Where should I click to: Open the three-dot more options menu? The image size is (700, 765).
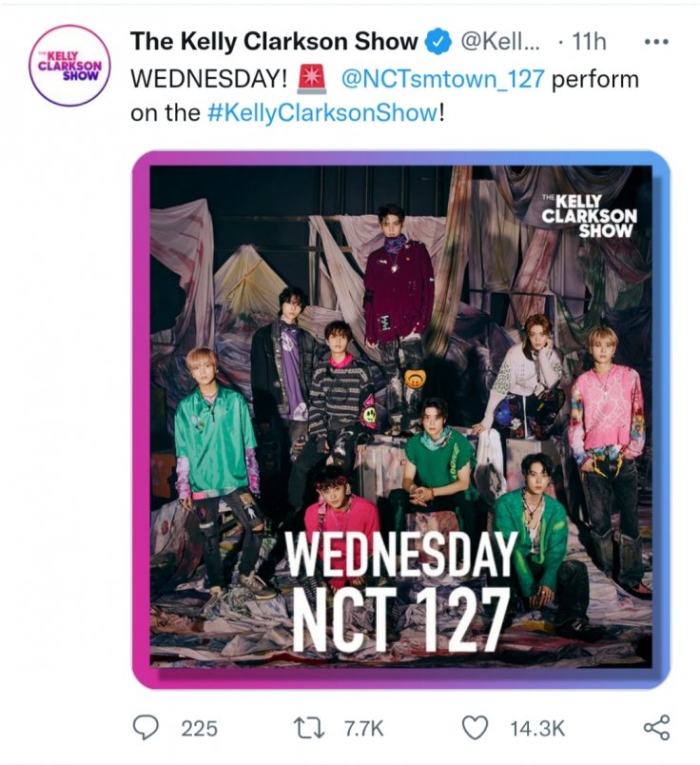click(x=657, y=42)
